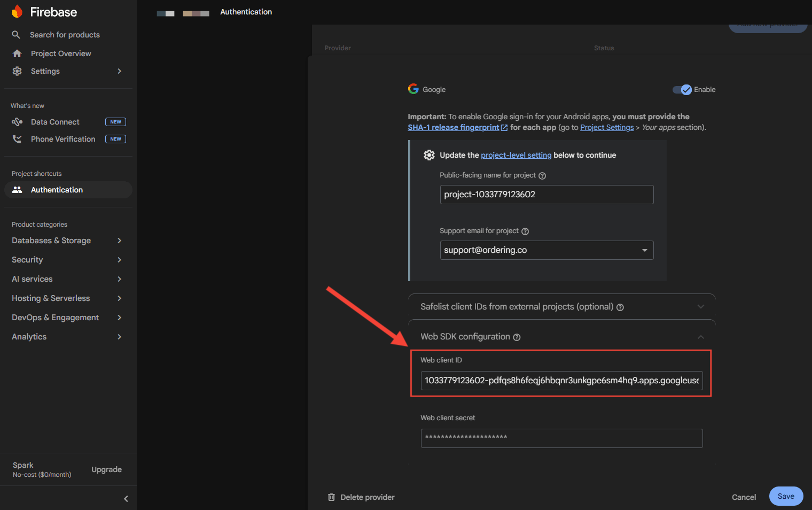Click the trash icon for Delete provider
This screenshot has height=510, width=812.
pyautogui.click(x=331, y=497)
